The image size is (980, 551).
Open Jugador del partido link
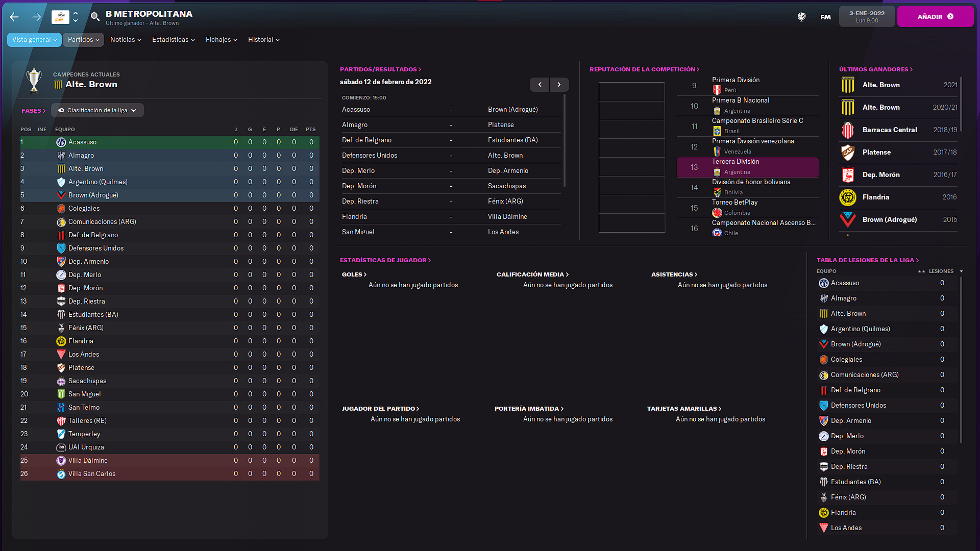pos(380,409)
